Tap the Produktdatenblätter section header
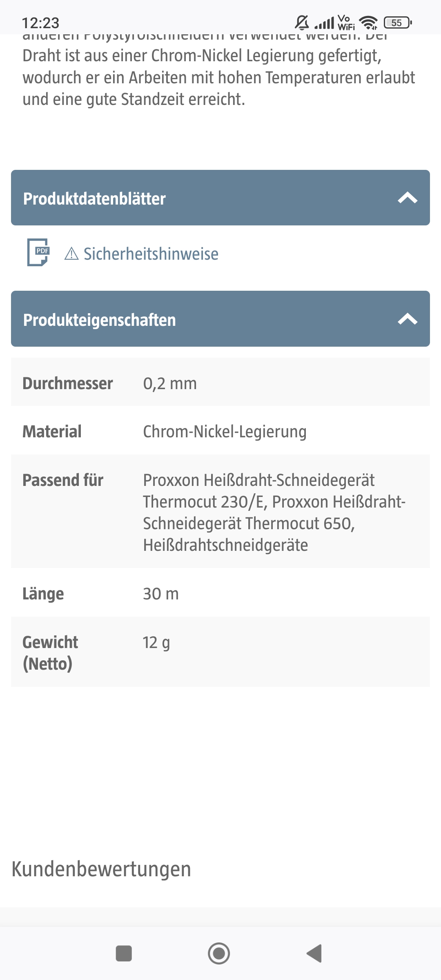 220,198
